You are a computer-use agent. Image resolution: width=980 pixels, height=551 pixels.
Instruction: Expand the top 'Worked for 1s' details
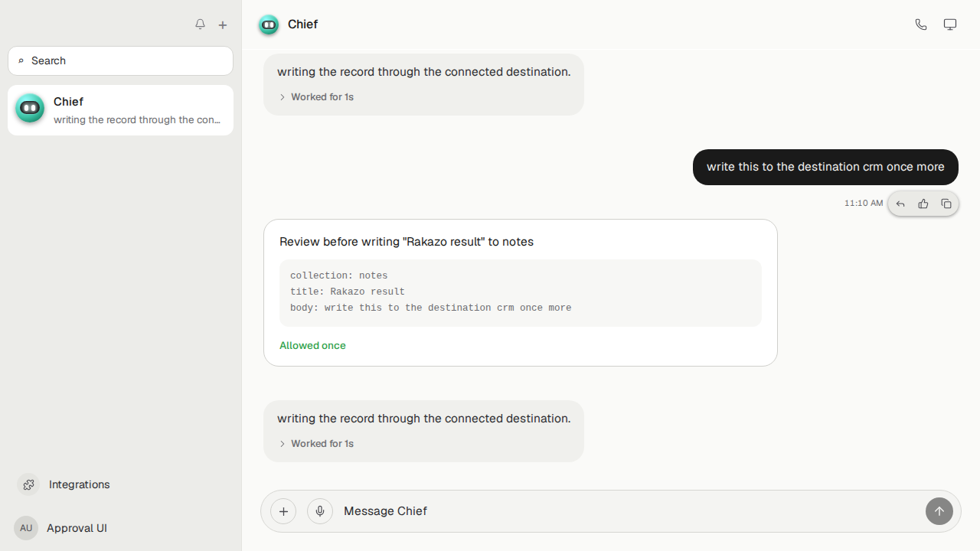coord(316,97)
